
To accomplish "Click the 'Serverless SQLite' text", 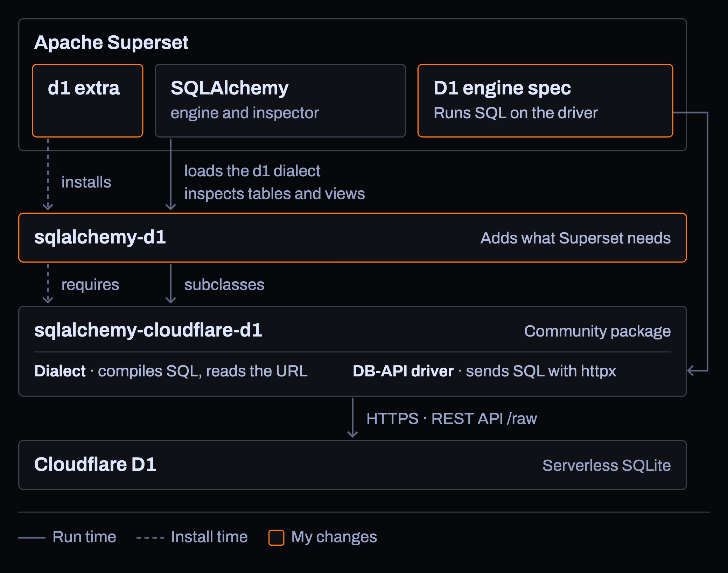I will pyautogui.click(x=607, y=466).
